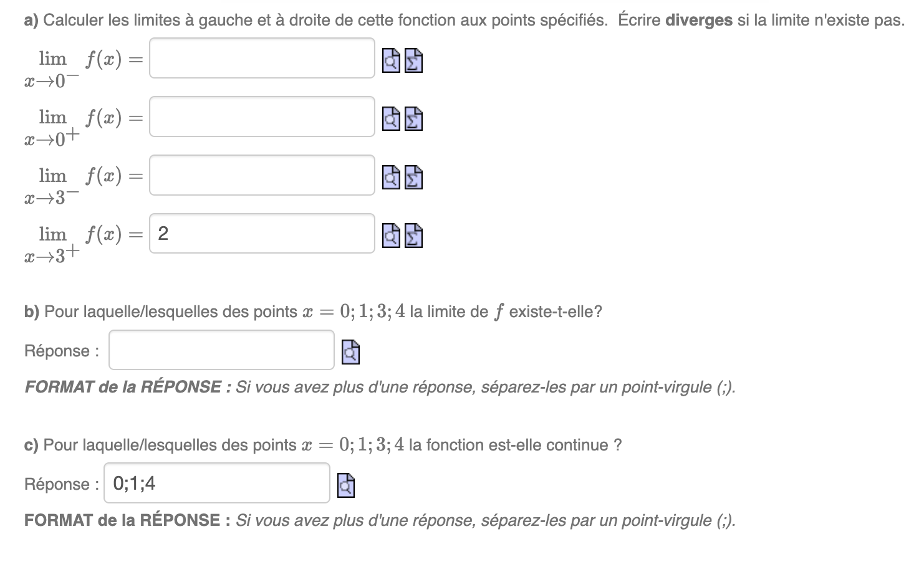Click the gray bar at the top
This screenshot has width=924, height=562.
coord(461,2)
